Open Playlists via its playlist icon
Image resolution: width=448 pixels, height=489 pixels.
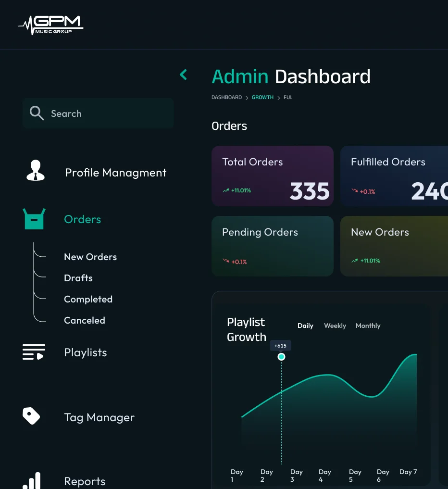pos(34,352)
